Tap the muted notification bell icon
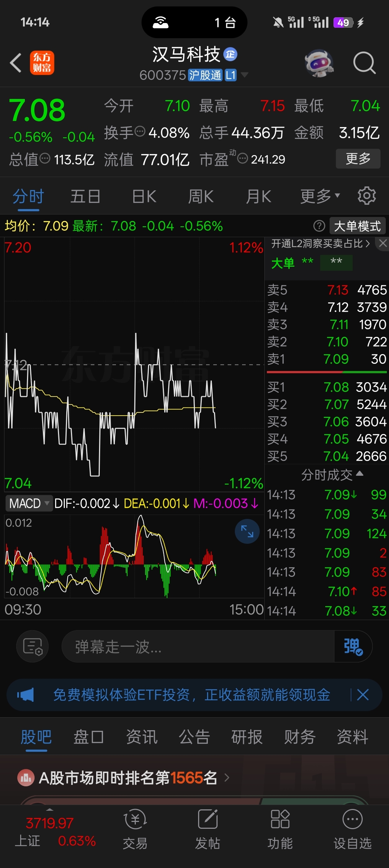This screenshot has width=389, height=868. coord(278,23)
